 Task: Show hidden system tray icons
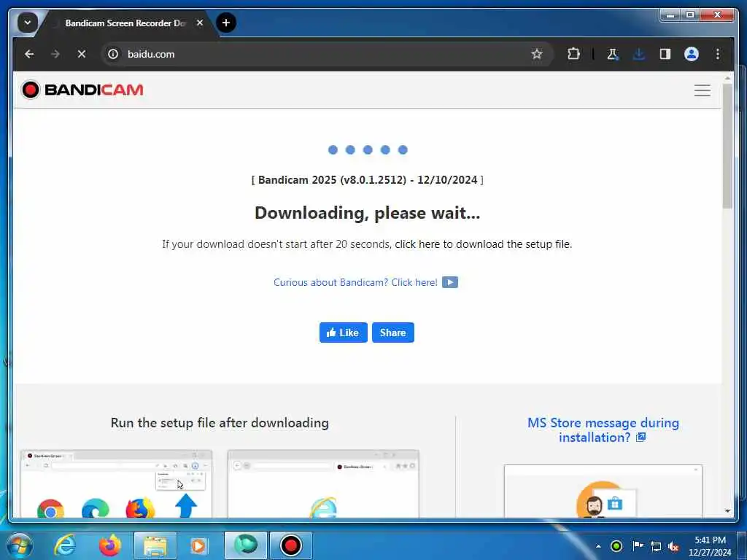point(598,546)
